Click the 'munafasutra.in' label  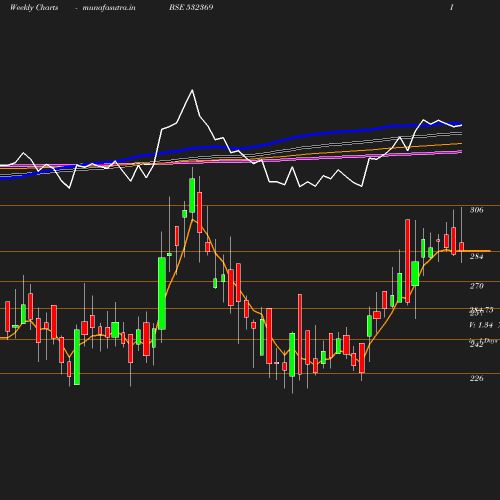[109, 7]
